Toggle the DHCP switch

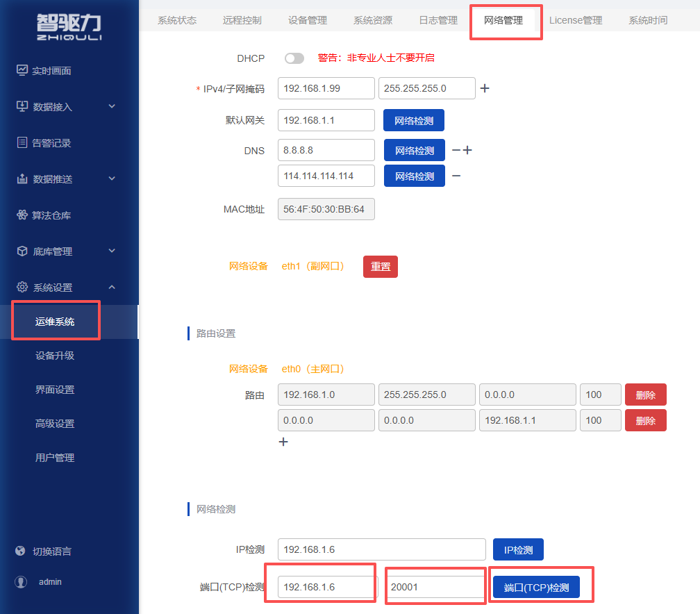pyautogui.click(x=294, y=58)
